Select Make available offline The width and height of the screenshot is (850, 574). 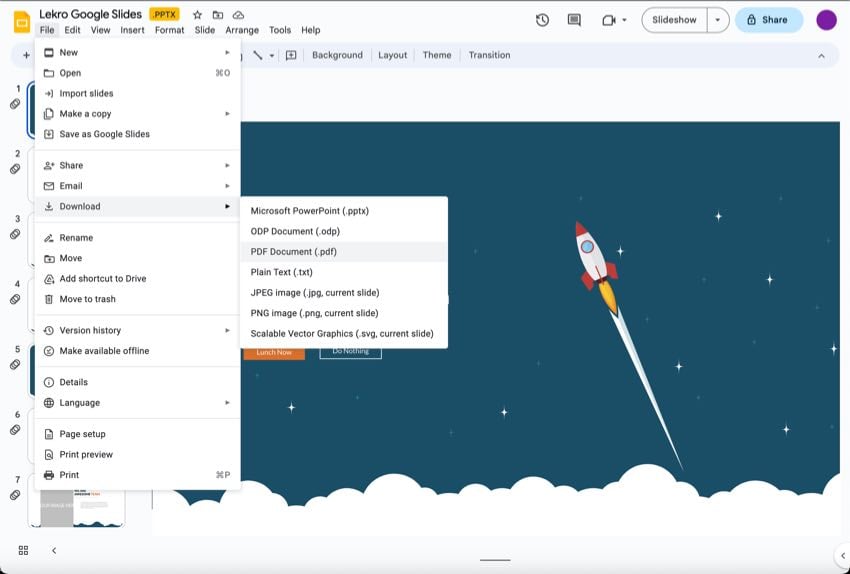104,351
